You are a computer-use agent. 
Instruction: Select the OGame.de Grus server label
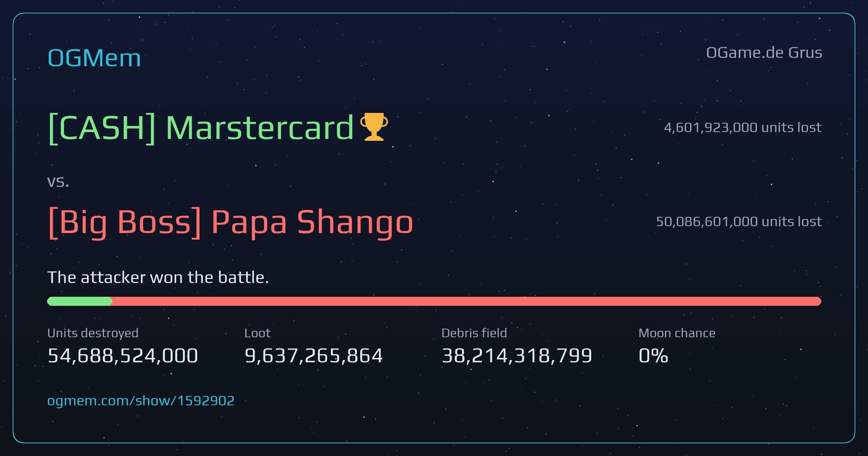coord(764,53)
